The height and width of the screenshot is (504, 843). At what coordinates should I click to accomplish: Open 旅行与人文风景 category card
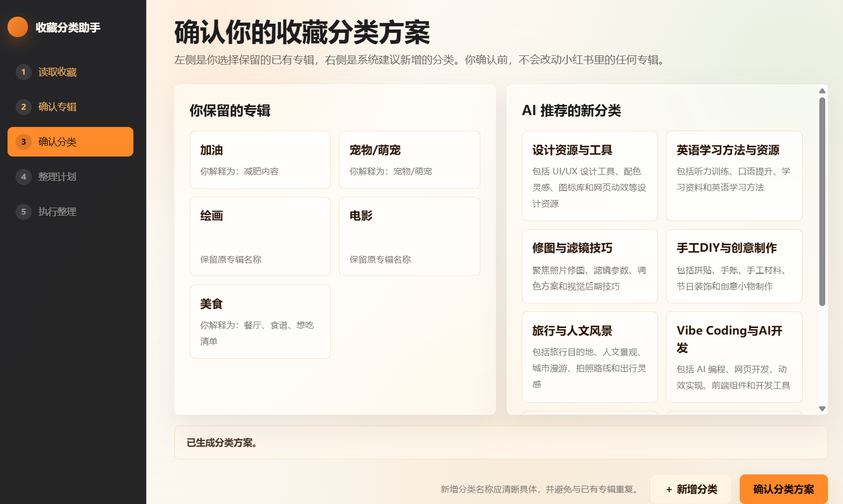[x=590, y=357]
